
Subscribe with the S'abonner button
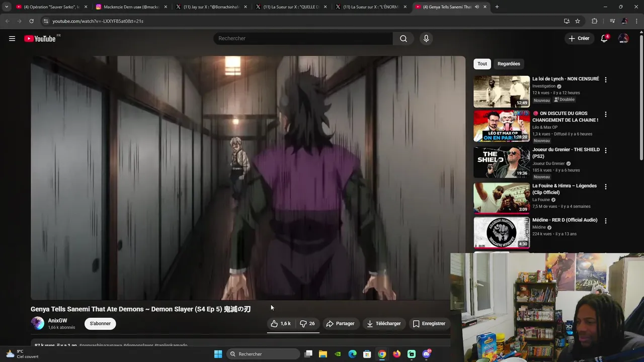(x=100, y=324)
